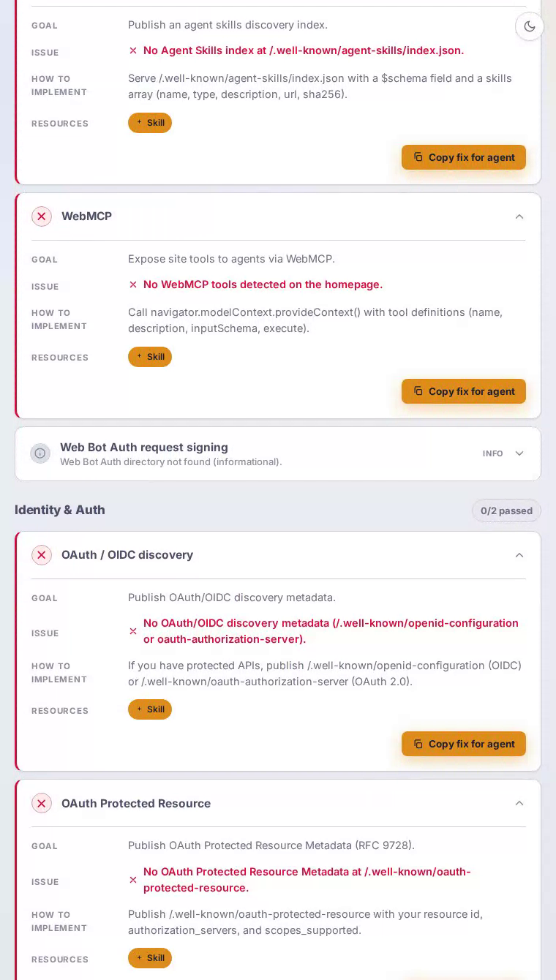This screenshot has height=980, width=556.
Task: Copy fix for agent in WebMCP card
Action: click(464, 391)
